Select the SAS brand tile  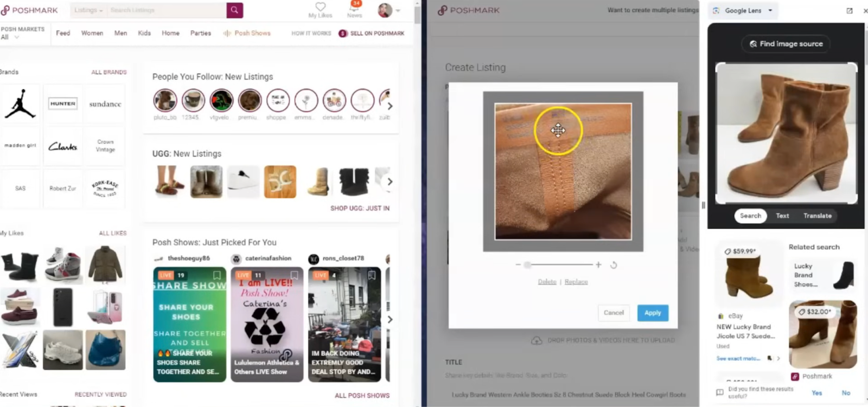click(20, 188)
